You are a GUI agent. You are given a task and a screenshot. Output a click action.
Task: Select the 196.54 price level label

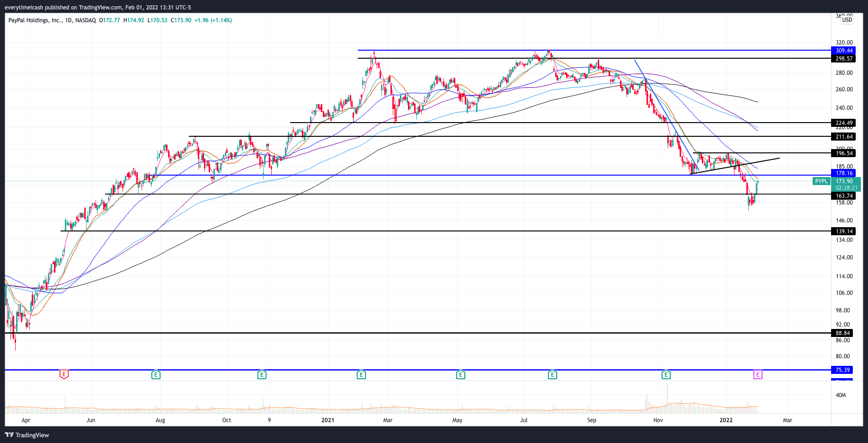coord(844,153)
